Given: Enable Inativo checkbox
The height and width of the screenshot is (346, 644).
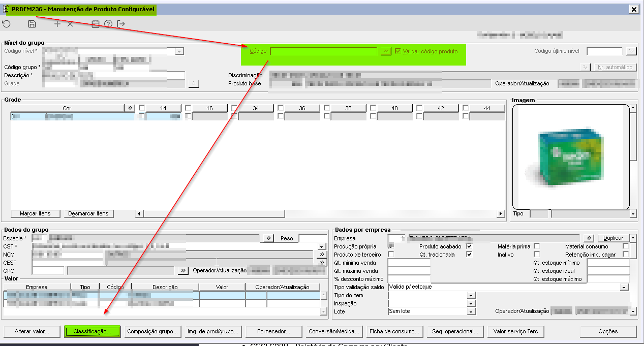Looking at the screenshot, I should [x=537, y=255].
